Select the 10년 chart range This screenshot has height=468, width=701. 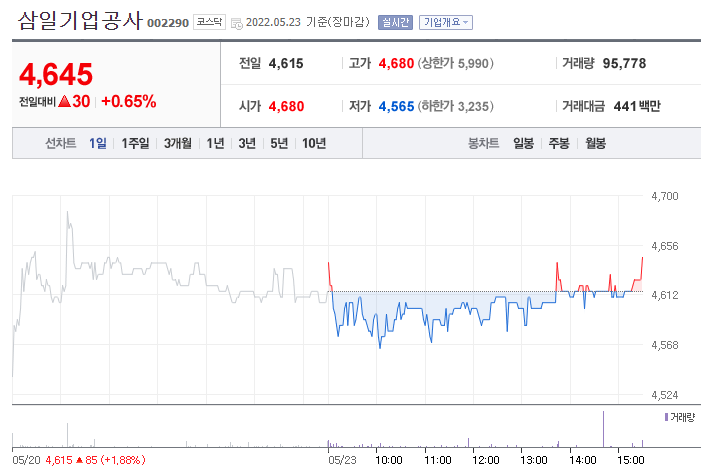(314, 143)
